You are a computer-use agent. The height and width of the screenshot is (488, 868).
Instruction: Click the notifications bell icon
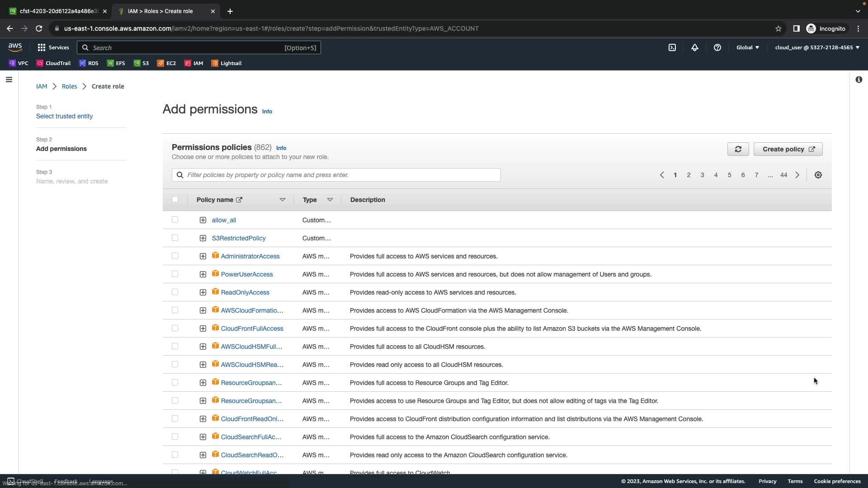click(x=695, y=47)
